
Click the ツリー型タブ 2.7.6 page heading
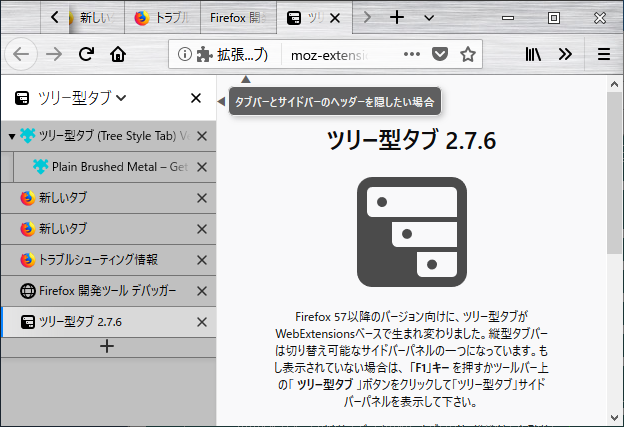(411, 140)
